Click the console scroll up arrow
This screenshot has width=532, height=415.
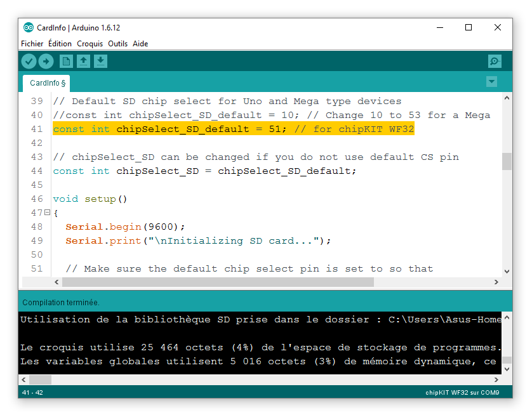point(507,318)
